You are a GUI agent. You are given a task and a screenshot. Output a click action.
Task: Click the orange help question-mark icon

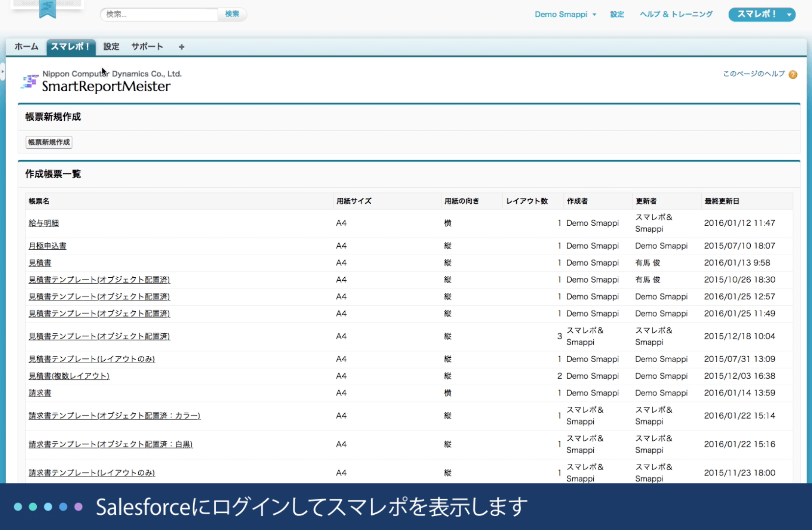(793, 75)
